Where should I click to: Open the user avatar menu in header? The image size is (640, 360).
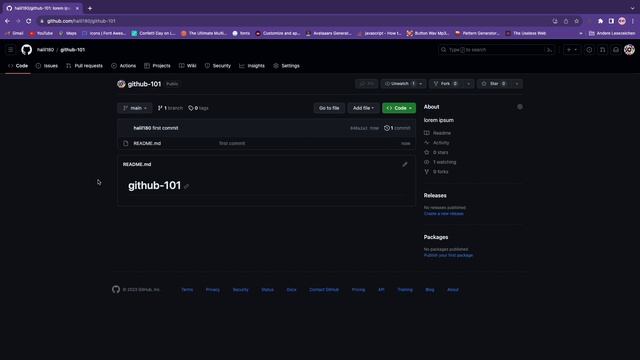[629, 50]
